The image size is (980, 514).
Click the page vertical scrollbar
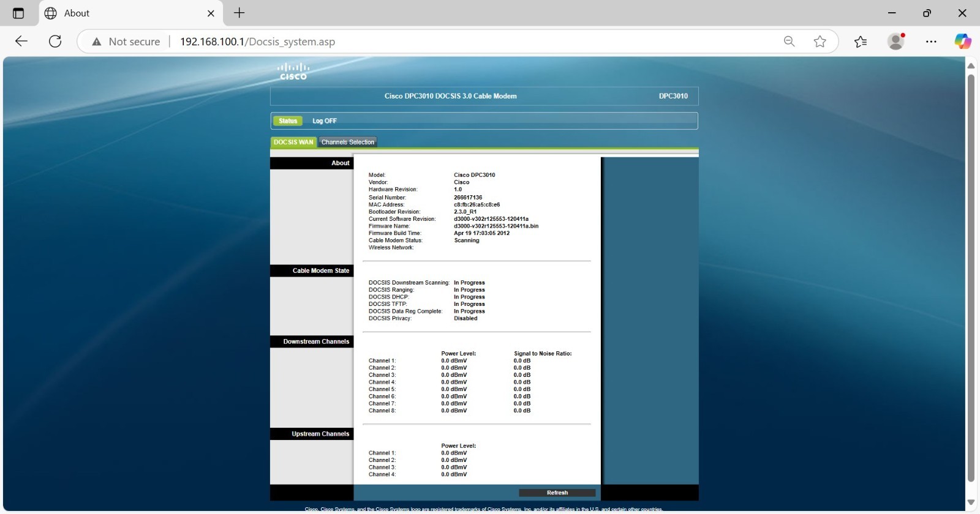[971, 278]
